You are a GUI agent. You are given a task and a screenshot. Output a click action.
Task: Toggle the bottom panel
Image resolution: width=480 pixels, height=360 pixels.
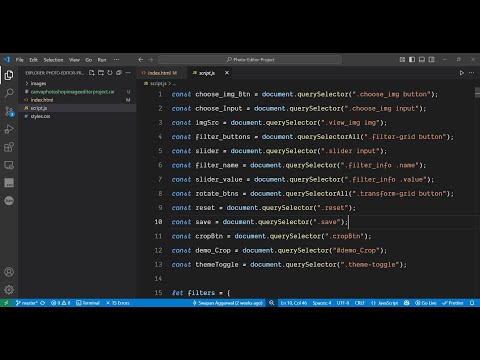coord(422,60)
